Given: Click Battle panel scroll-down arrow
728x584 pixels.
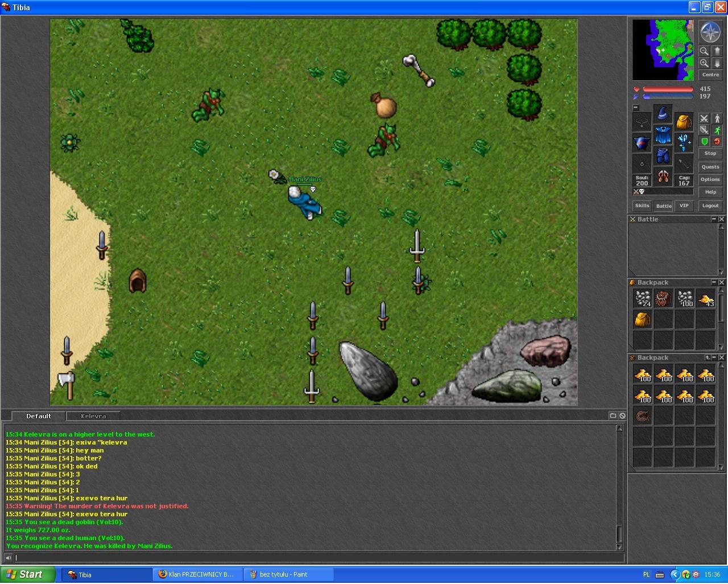Looking at the screenshot, I should click(x=722, y=272).
